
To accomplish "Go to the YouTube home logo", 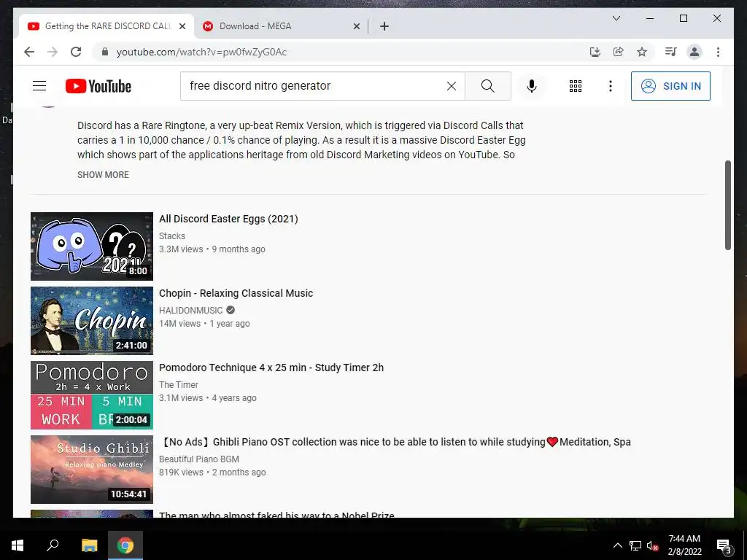I will (x=98, y=86).
